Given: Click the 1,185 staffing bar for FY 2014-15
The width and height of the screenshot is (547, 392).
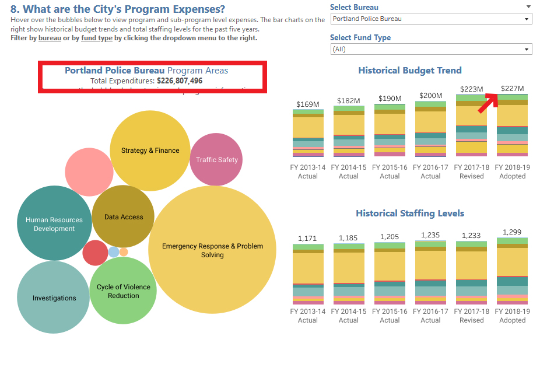Looking at the screenshot, I should [349, 274].
